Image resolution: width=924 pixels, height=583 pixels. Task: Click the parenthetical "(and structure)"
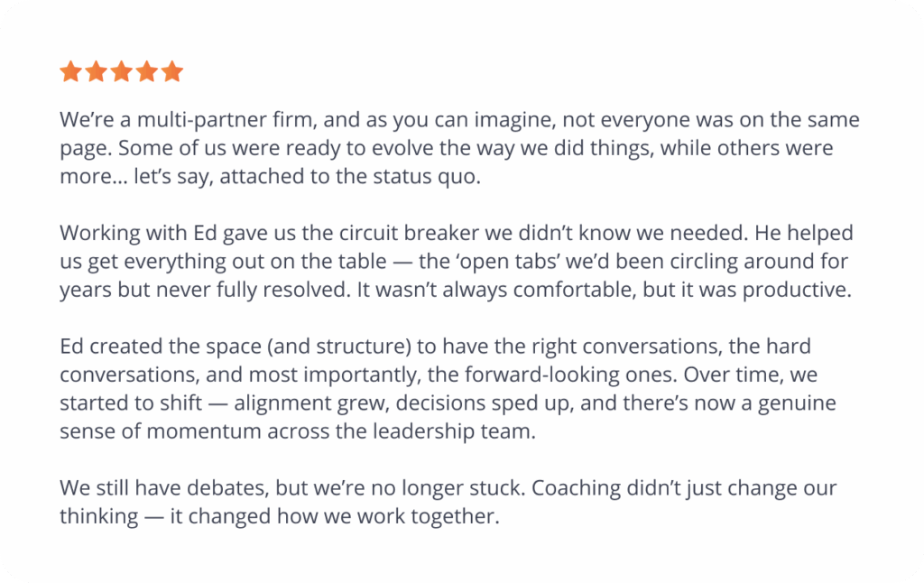339,346
